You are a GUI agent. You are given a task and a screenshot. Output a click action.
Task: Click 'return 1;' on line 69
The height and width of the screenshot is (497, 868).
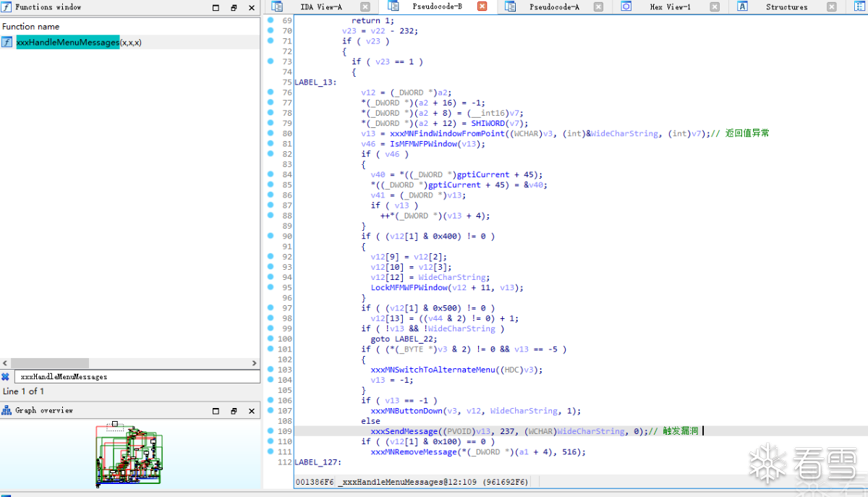click(x=373, y=21)
